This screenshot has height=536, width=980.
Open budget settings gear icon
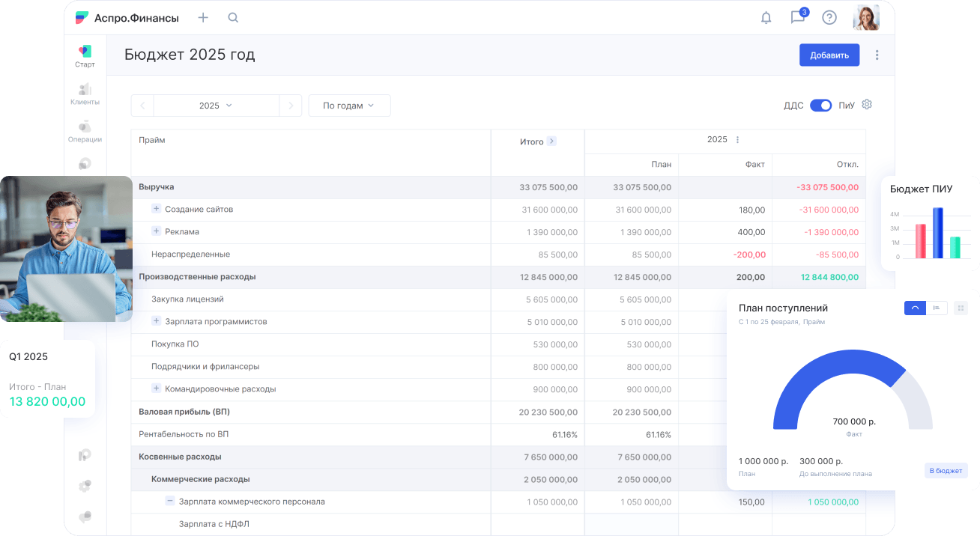pyautogui.click(x=867, y=105)
